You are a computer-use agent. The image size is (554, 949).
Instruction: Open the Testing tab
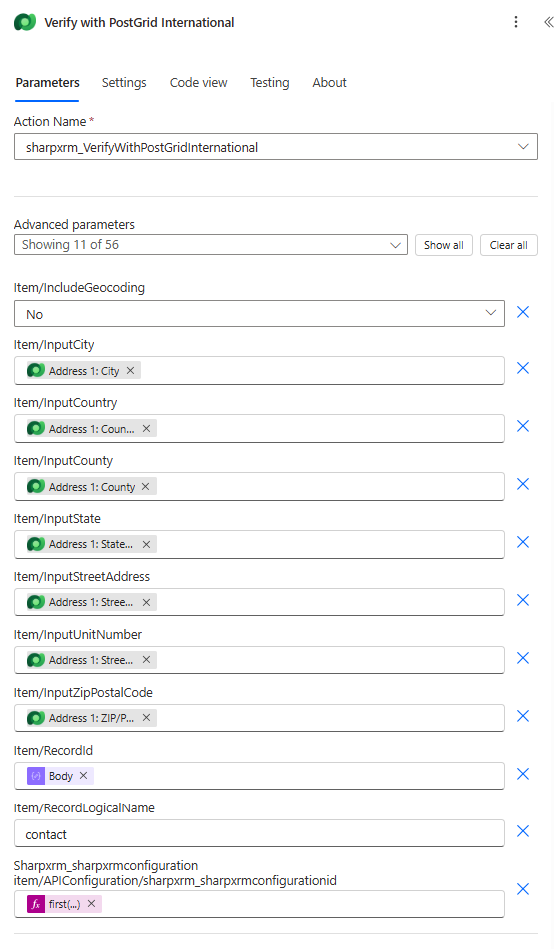click(270, 83)
